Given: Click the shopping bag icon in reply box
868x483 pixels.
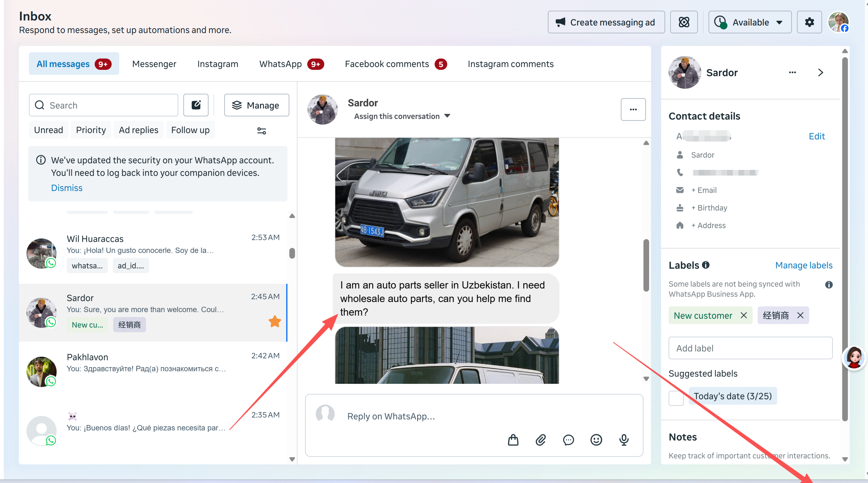Looking at the screenshot, I should pos(513,440).
